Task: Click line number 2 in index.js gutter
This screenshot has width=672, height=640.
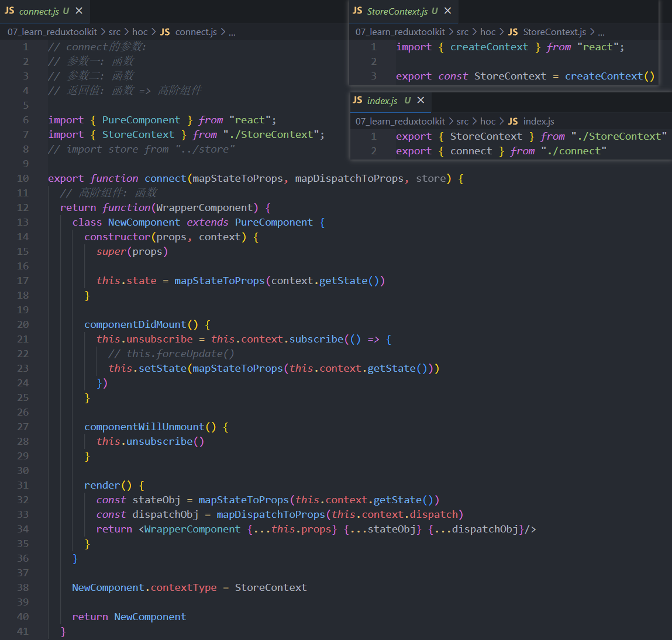Action: pos(374,151)
